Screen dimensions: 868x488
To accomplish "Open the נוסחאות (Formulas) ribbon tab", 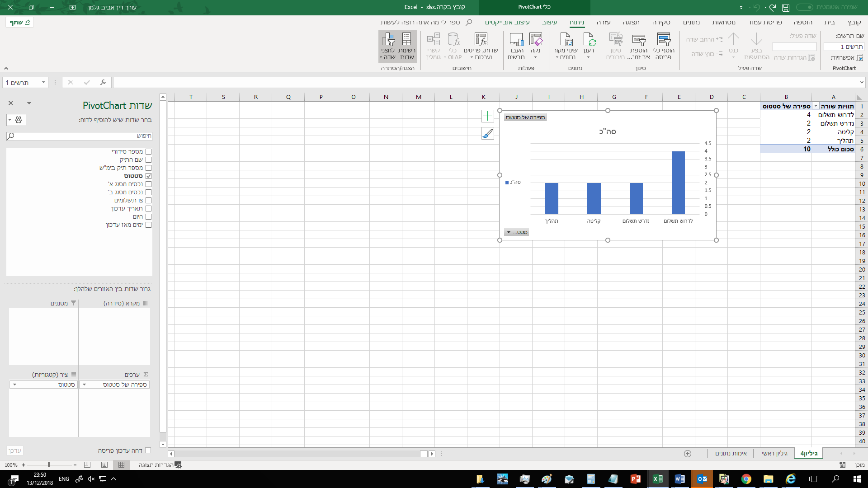I will (x=724, y=22).
